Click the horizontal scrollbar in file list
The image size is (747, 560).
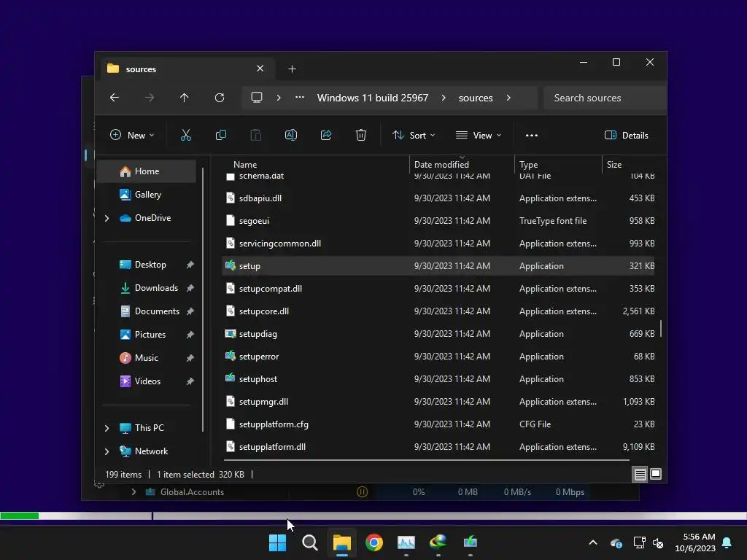coord(426,460)
